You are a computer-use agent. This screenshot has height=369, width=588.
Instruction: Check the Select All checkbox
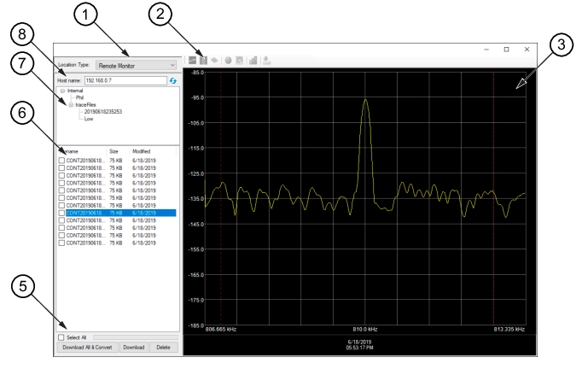[x=61, y=337]
